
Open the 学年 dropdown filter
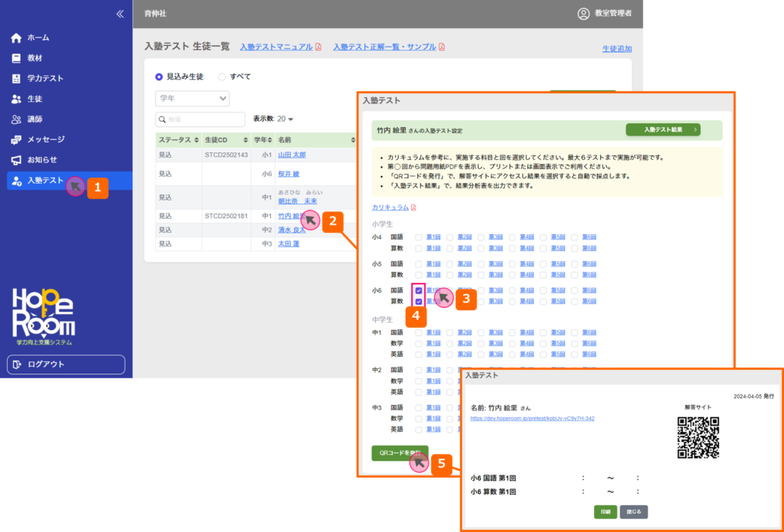[x=192, y=98]
